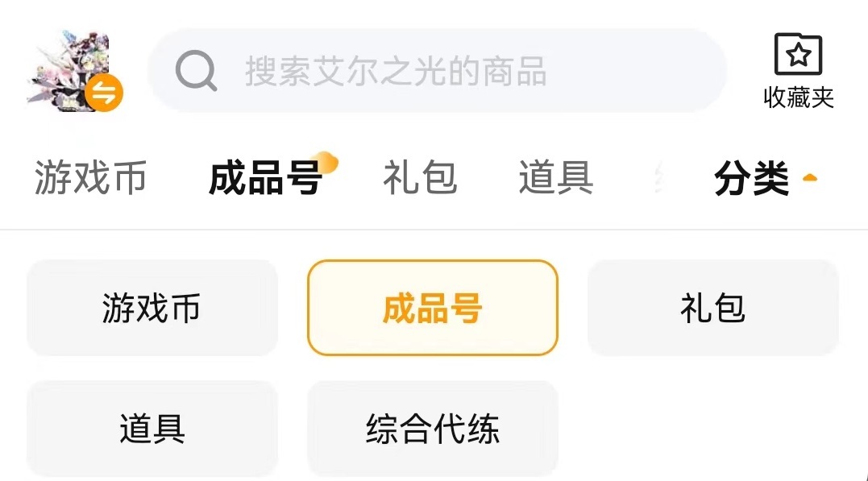Screen dimensions: 868x481
Task: Tap the 收藏夹 text label
Action: pyautogui.click(x=798, y=97)
